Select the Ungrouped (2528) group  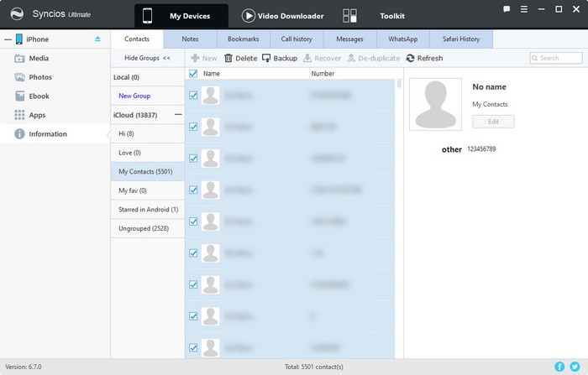coord(148,228)
